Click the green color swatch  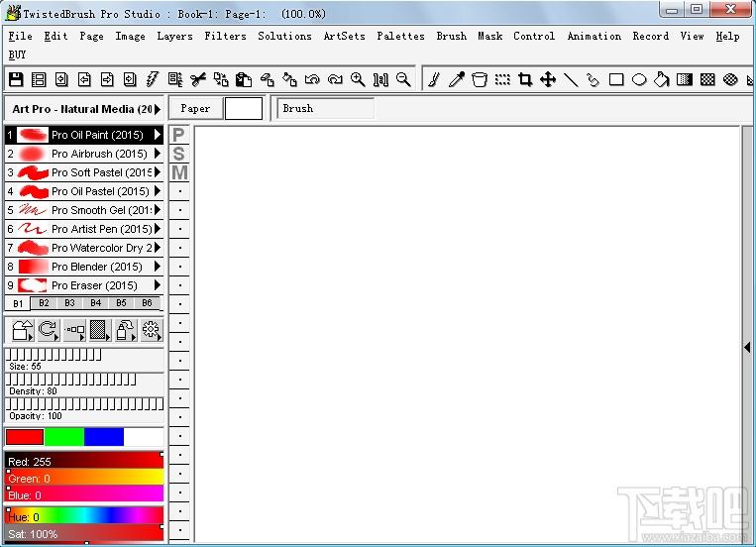(x=64, y=437)
